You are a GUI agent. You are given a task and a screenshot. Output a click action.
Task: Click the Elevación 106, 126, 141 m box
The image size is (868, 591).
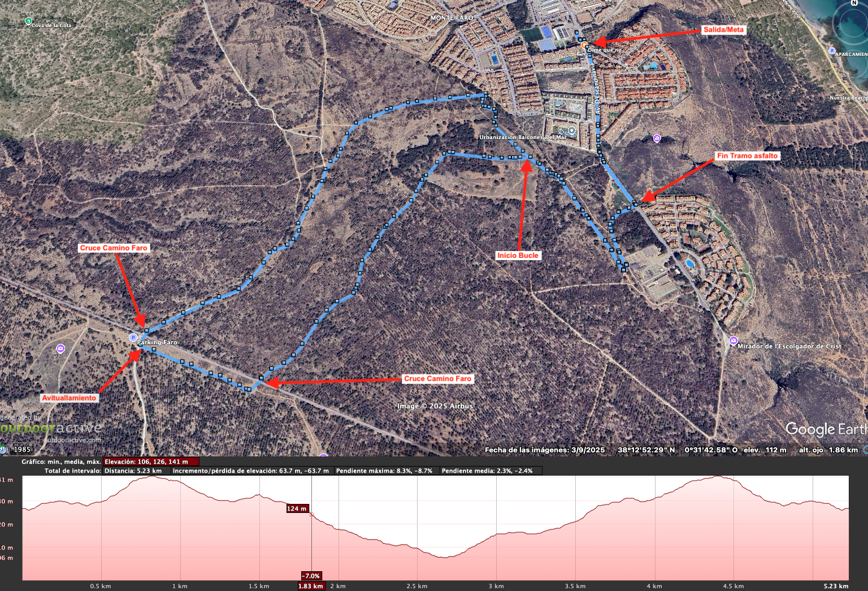(150, 462)
